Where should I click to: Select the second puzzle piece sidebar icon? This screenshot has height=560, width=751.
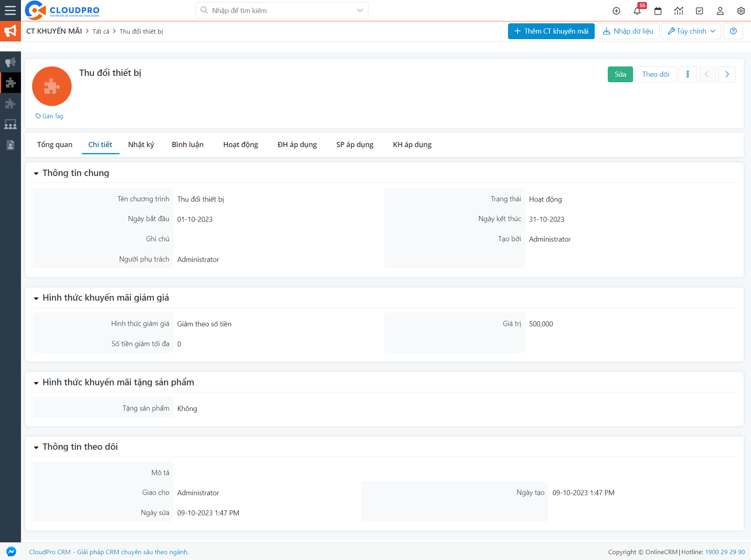coord(10,104)
